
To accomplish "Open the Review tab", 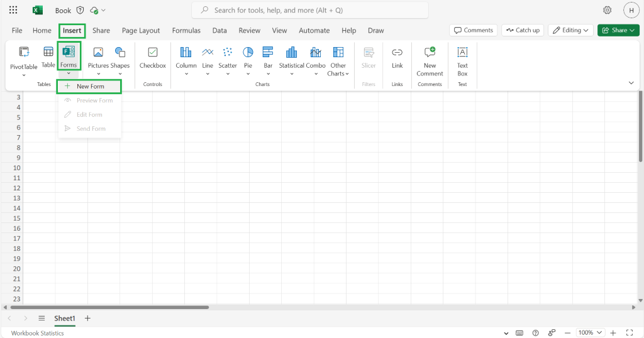I will pyautogui.click(x=249, y=30).
